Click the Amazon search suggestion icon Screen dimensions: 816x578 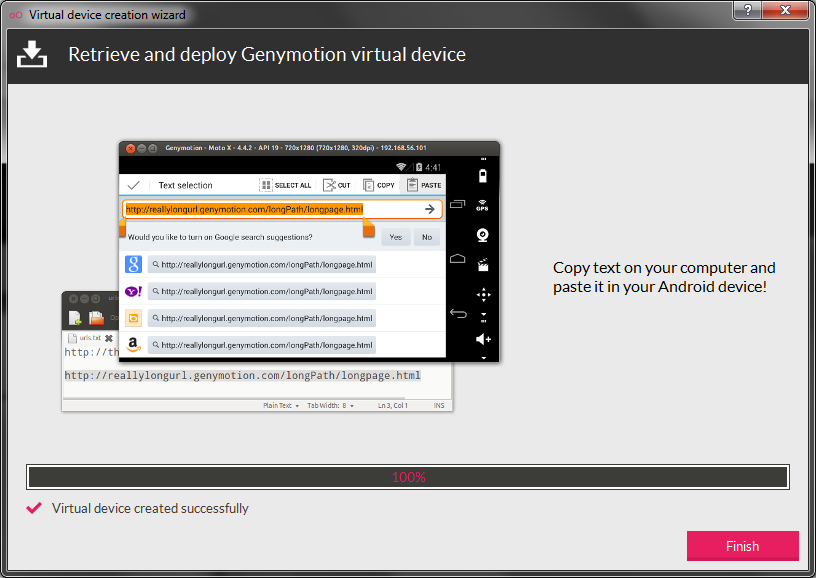133,344
